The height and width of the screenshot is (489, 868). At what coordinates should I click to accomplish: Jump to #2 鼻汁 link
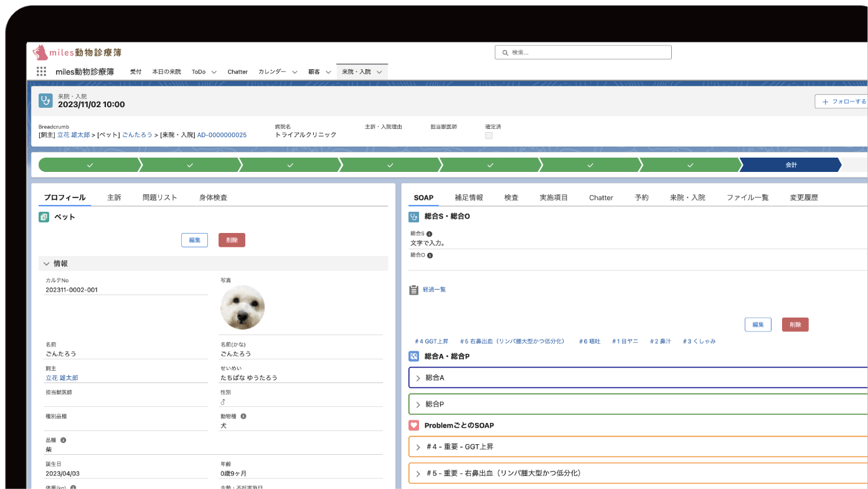(x=660, y=341)
